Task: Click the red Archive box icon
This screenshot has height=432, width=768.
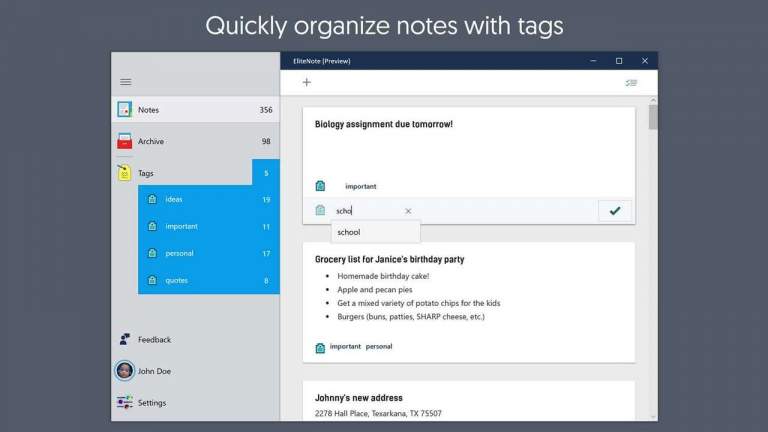Action: (124, 141)
